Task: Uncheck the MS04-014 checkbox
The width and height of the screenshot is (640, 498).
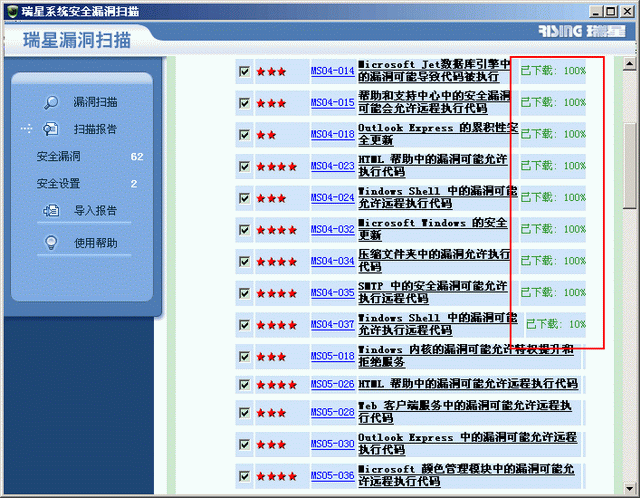Action: click(244, 72)
